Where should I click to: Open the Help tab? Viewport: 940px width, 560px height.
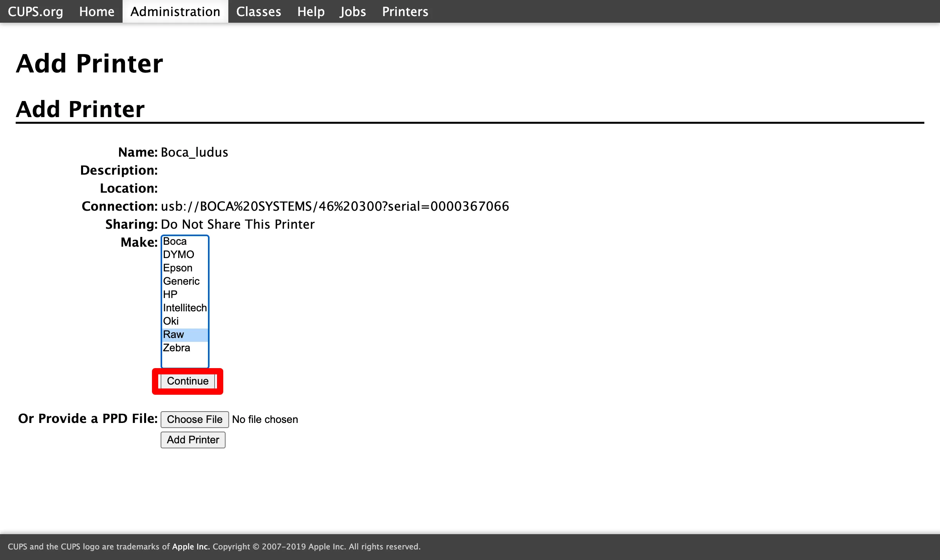tap(311, 11)
